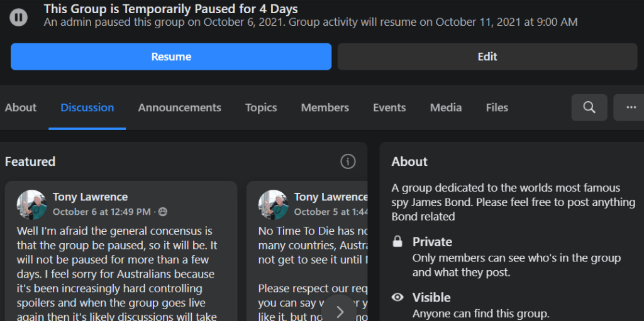Click the Visible eye icon
This screenshot has height=321, width=644.
click(397, 297)
